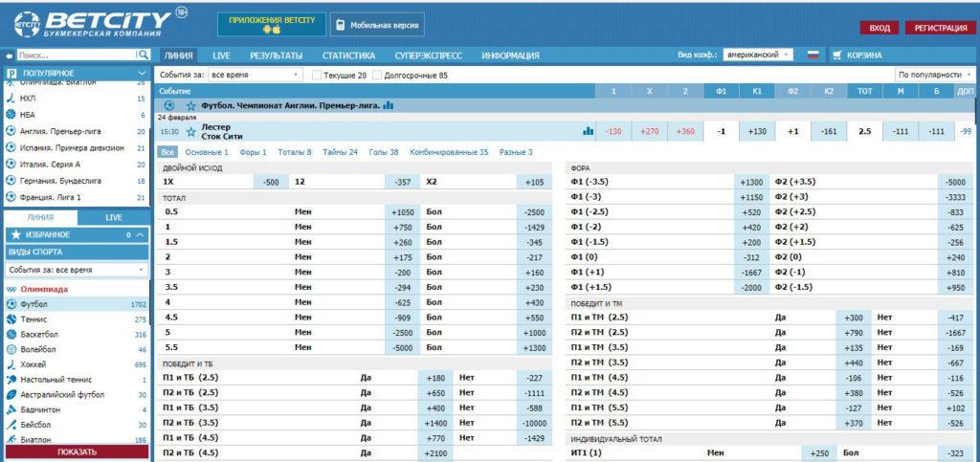Switch sidebar to the LIVE toggle tab
This screenshot has width=980, height=462.
pyautogui.click(x=113, y=217)
